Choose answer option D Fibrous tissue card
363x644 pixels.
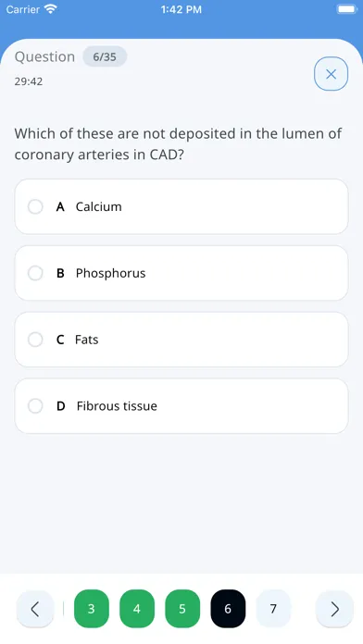[x=181, y=406]
